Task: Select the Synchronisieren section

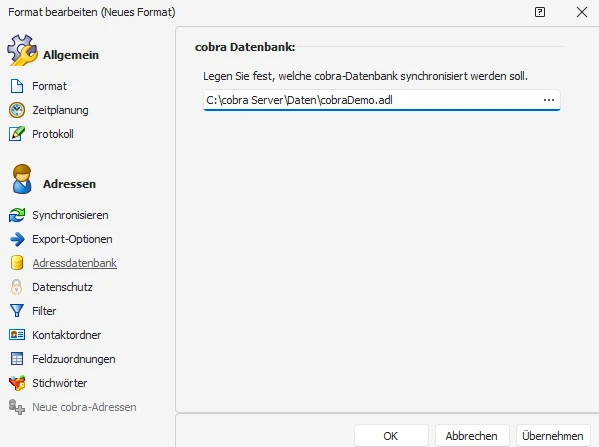Action: coord(70,215)
